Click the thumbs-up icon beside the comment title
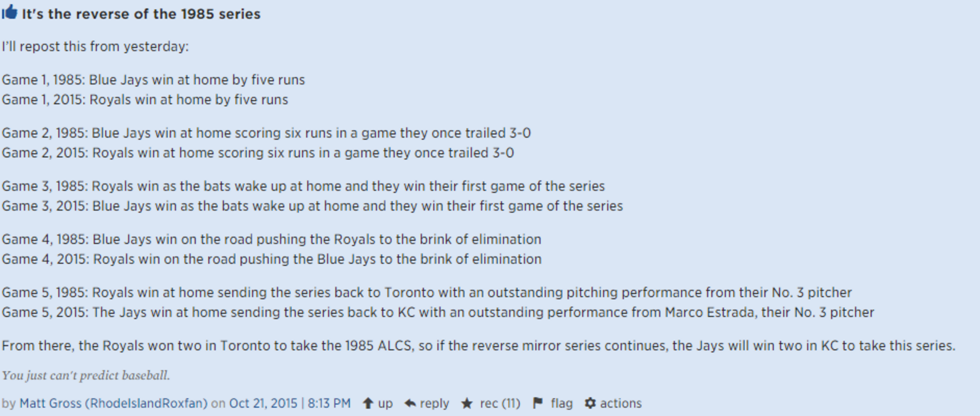 (x=10, y=12)
